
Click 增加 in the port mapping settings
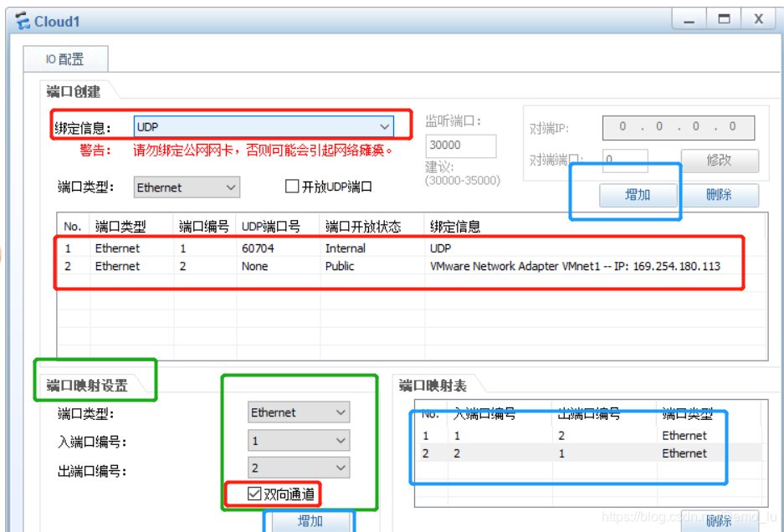click(310, 521)
